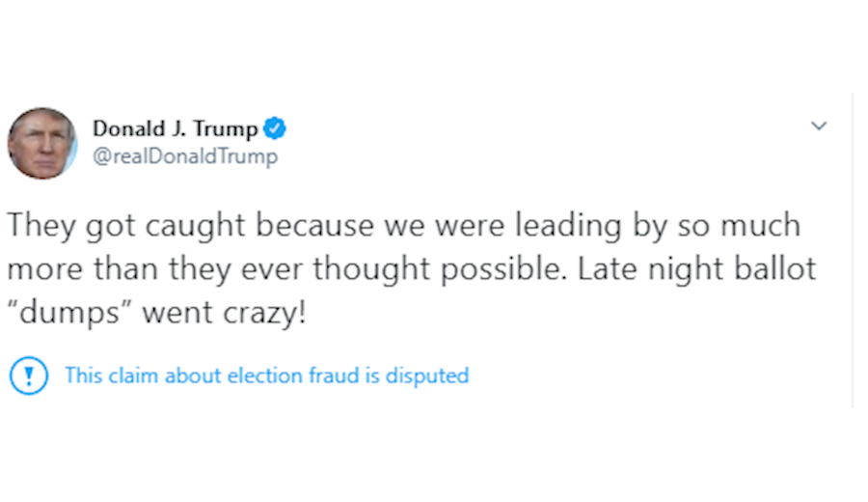
Task: Click the circled exclamation warning icon
Action: coord(29,376)
